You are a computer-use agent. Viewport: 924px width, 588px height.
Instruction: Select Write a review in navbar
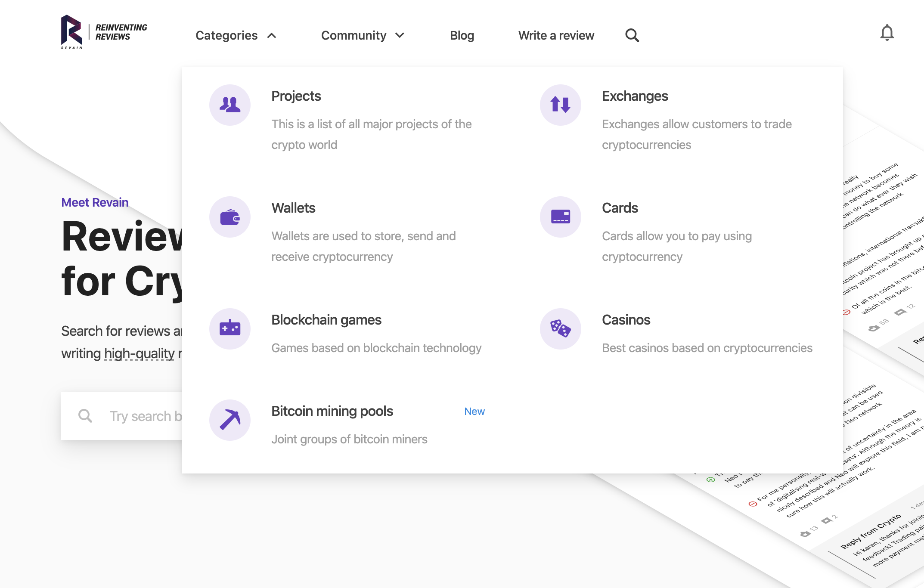click(556, 35)
